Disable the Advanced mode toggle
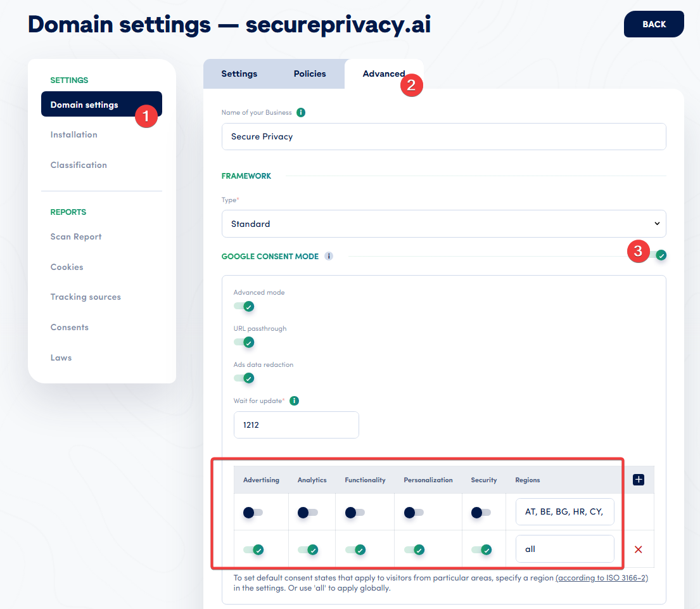The height and width of the screenshot is (609, 700). point(244,306)
